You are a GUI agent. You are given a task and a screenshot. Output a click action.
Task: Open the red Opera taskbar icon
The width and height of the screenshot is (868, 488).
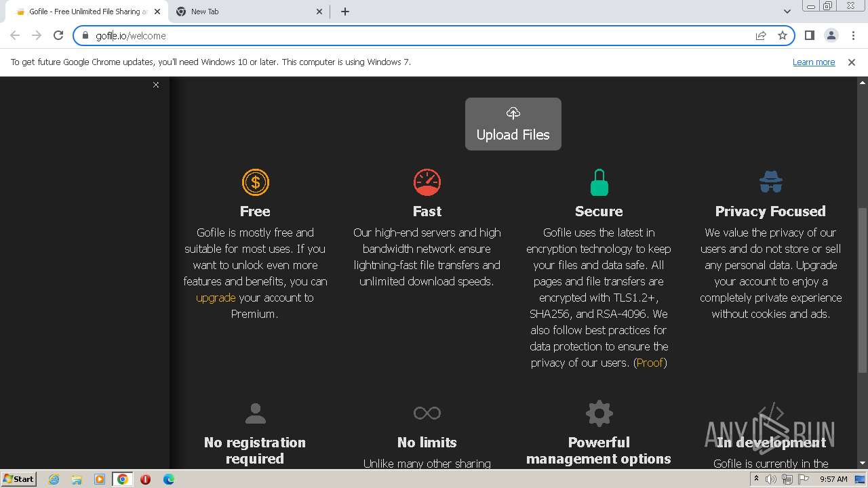[x=146, y=479]
